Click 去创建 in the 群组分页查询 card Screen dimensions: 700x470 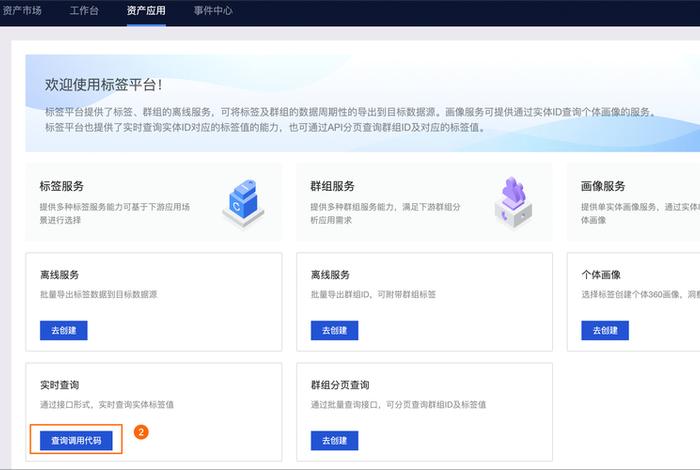click(x=334, y=440)
